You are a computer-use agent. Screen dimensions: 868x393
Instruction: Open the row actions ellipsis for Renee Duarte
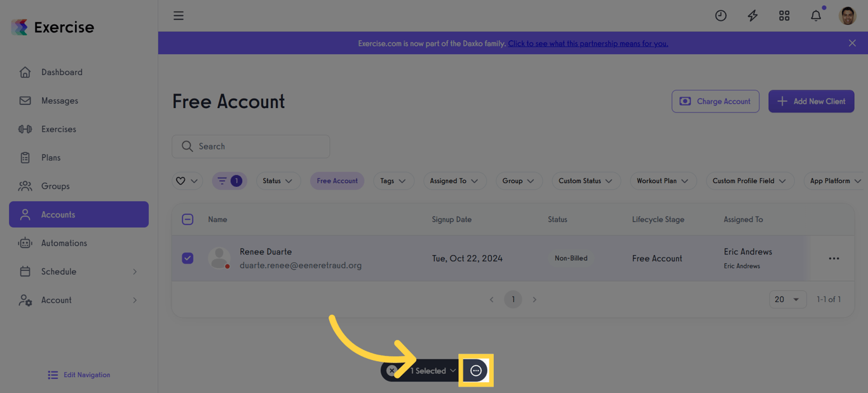834,258
